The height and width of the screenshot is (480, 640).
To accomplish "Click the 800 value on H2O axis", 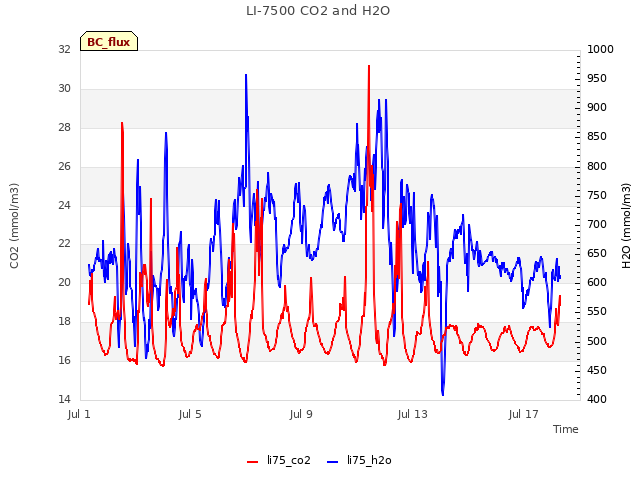I will coord(597,166).
